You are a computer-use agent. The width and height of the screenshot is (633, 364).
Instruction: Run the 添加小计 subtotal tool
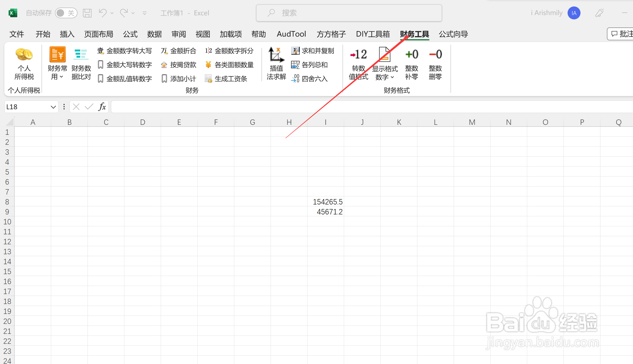(x=179, y=79)
